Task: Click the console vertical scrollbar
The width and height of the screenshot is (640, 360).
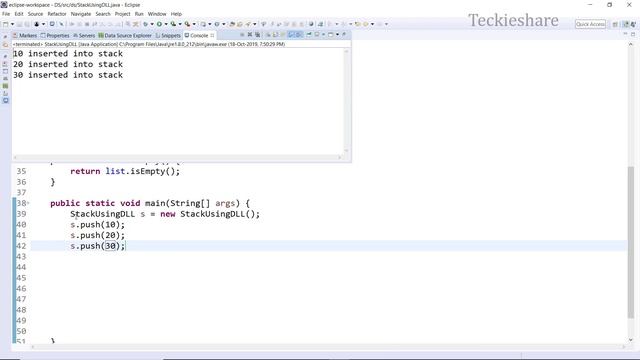Action: (x=346, y=101)
